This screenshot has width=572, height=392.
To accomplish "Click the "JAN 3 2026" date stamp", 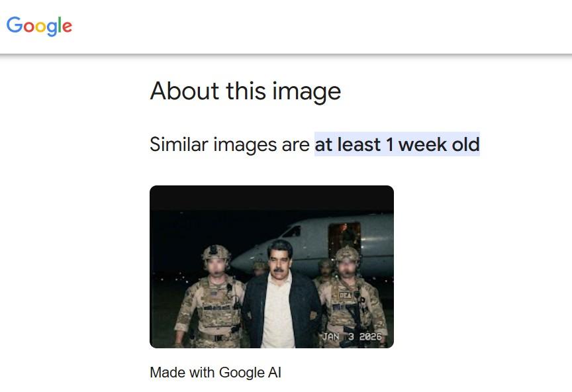I will [352, 336].
